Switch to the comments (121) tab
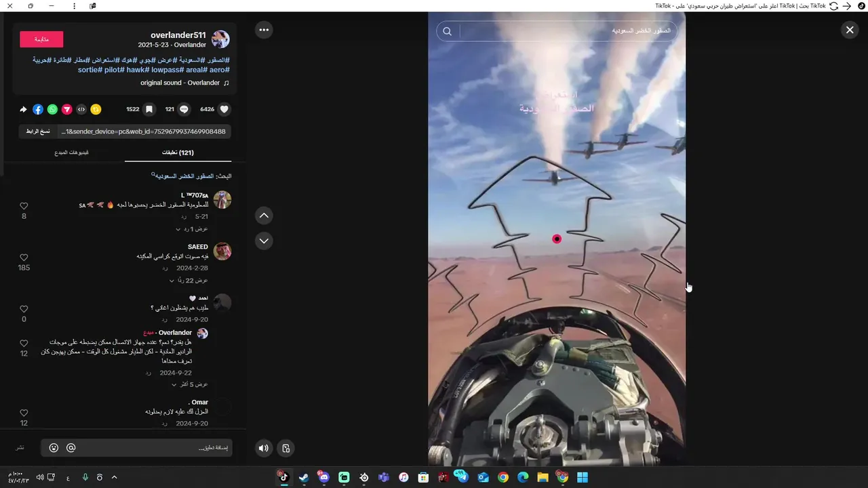Image resolution: width=868 pixels, height=488 pixels. [178, 152]
